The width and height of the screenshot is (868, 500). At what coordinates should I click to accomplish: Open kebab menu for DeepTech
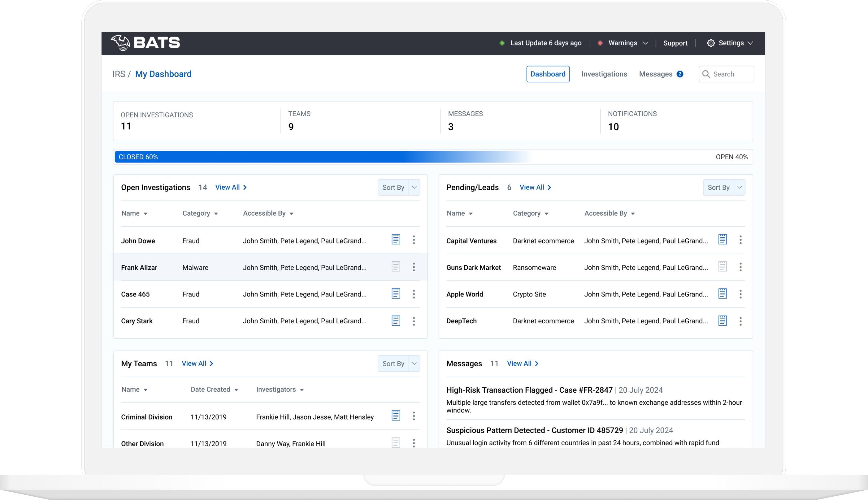[740, 321]
